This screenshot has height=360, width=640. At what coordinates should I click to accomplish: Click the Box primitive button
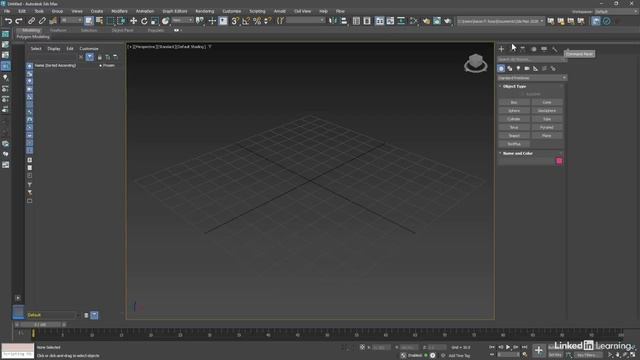pos(514,102)
